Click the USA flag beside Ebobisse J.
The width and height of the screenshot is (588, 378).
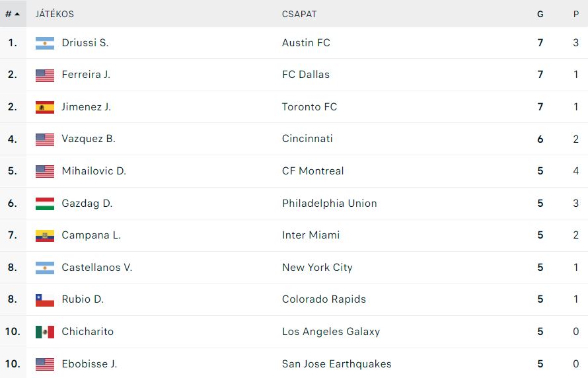click(x=45, y=364)
